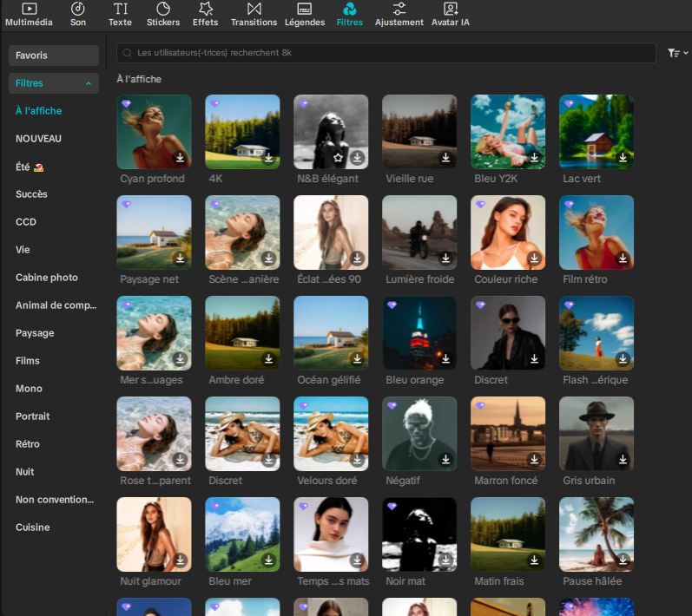Viewport: 692px width, 616px height.
Task: Open the Favoris section
Action: coord(54,56)
